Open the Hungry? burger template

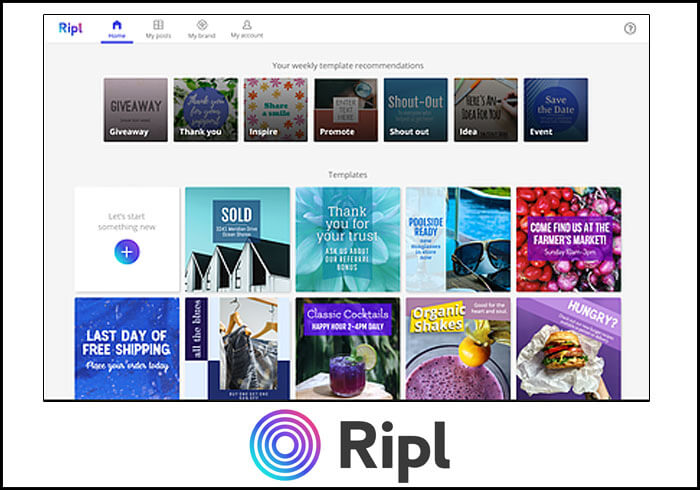pyautogui.click(x=569, y=349)
